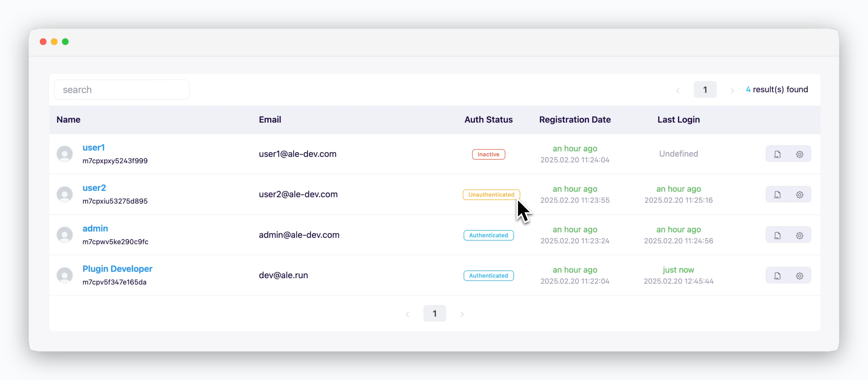
Task: Click registration timestamp 2025.02.20 11:22:04
Action: tap(575, 281)
